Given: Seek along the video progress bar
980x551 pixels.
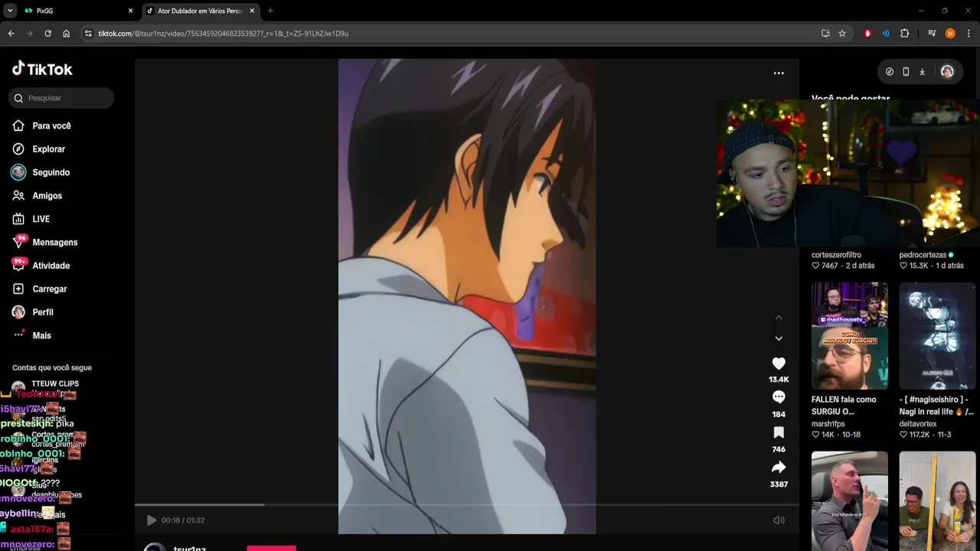Looking at the screenshot, I should (x=467, y=504).
